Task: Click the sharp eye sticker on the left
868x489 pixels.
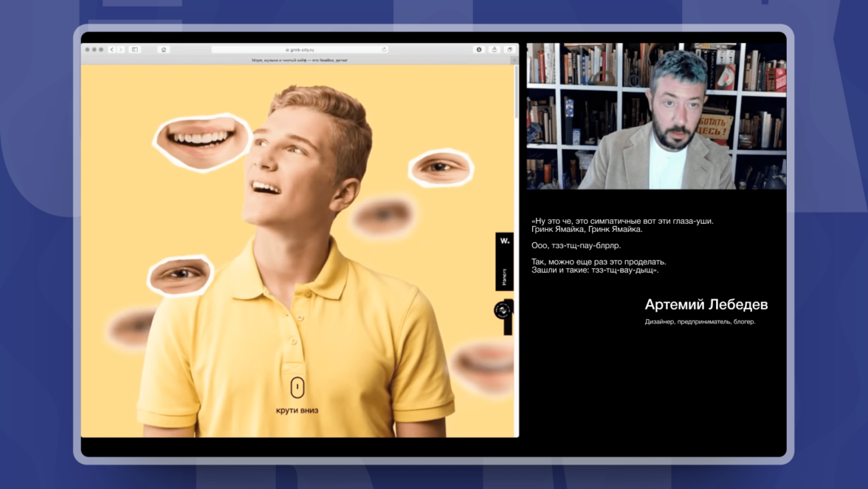Action: [180, 275]
